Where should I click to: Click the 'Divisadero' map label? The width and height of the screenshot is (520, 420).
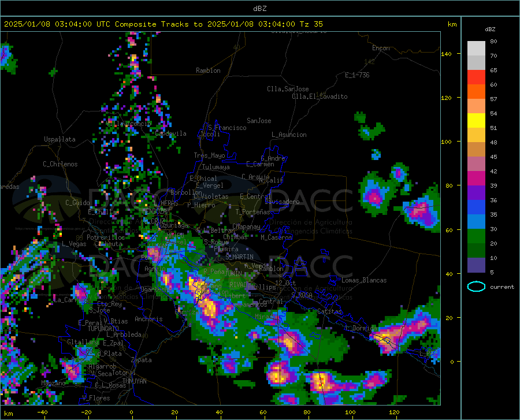click(282, 202)
